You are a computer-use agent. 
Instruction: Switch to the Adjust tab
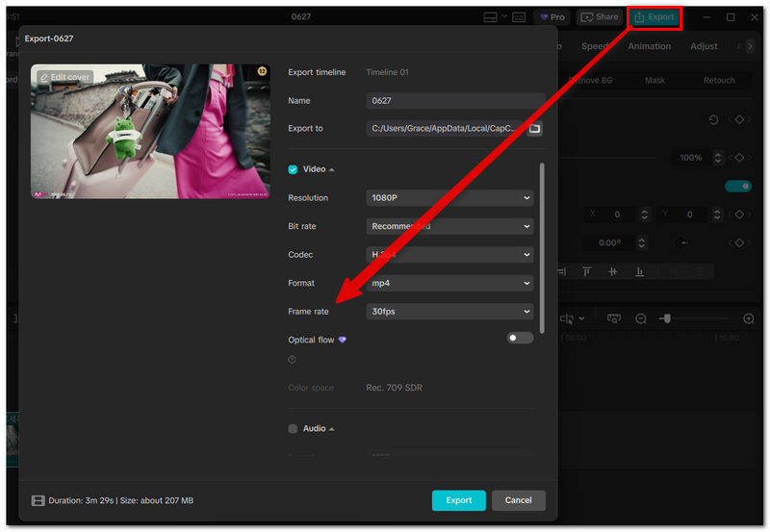tap(704, 46)
